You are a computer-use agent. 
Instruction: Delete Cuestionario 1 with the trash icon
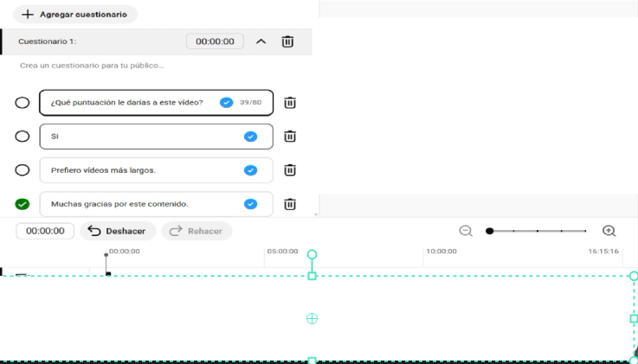[287, 42]
